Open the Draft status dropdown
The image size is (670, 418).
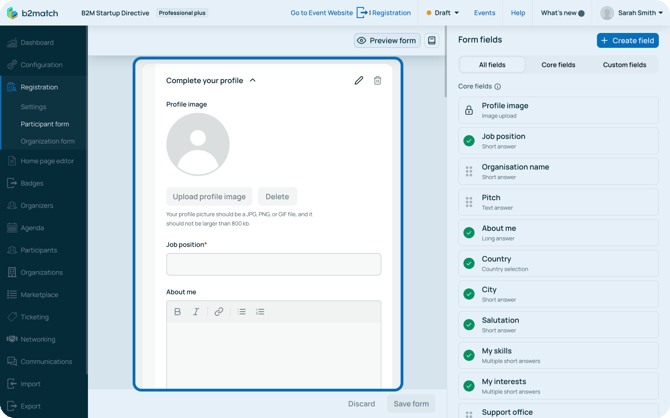[x=443, y=13]
